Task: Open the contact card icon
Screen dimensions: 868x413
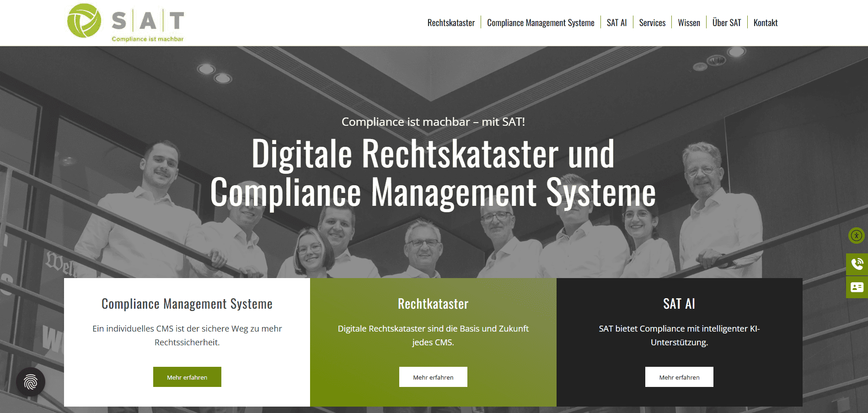Action: (x=857, y=287)
